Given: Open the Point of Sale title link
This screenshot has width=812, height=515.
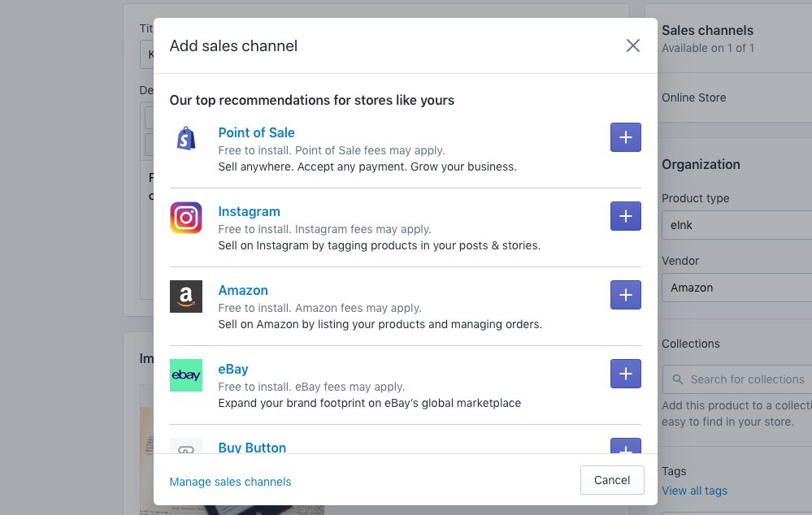Looking at the screenshot, I should pos(256,132).
